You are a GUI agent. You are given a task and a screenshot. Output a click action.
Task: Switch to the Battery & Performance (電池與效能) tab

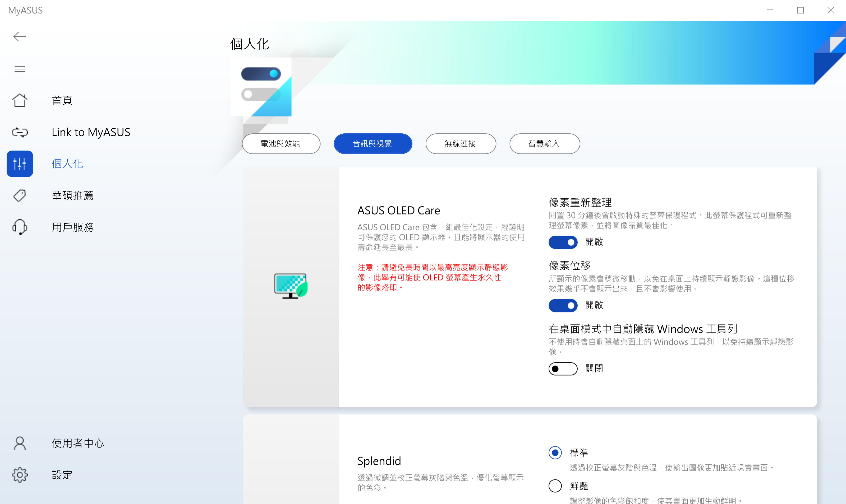tap(281, 144)
